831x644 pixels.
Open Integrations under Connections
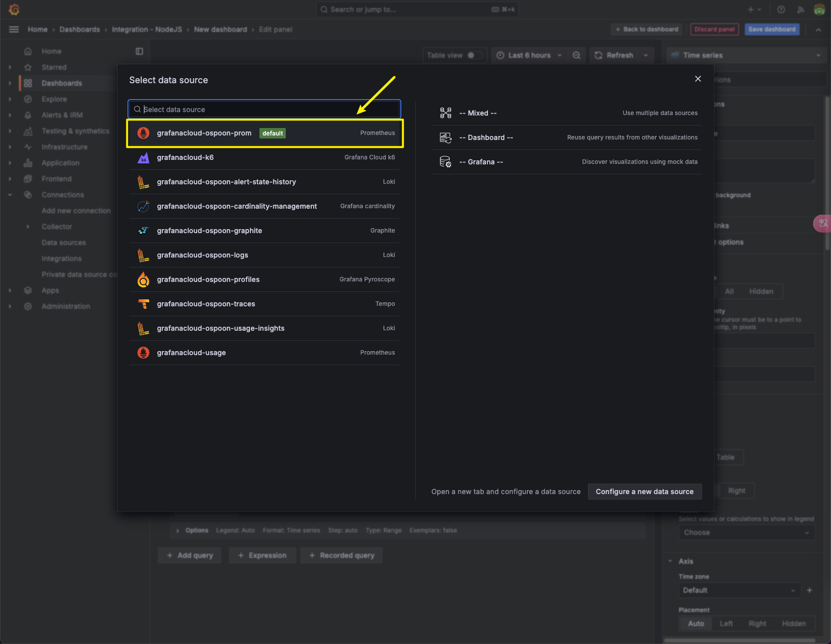point(62,258)
